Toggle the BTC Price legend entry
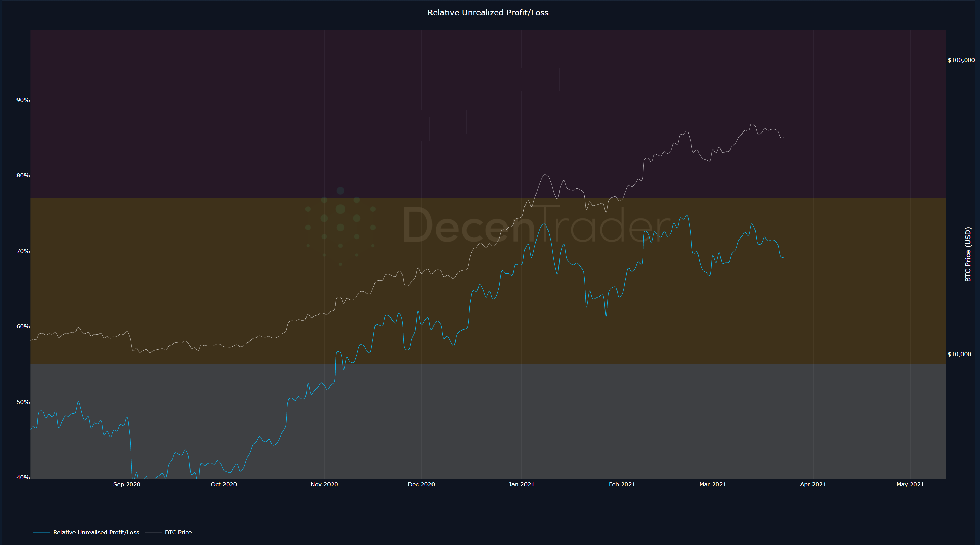 pos(178,532)
